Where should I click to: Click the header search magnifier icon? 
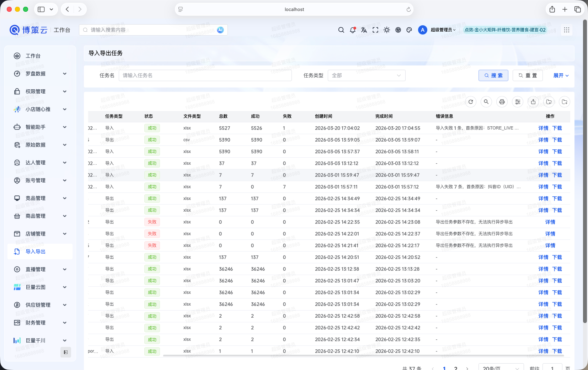point(341,30)
